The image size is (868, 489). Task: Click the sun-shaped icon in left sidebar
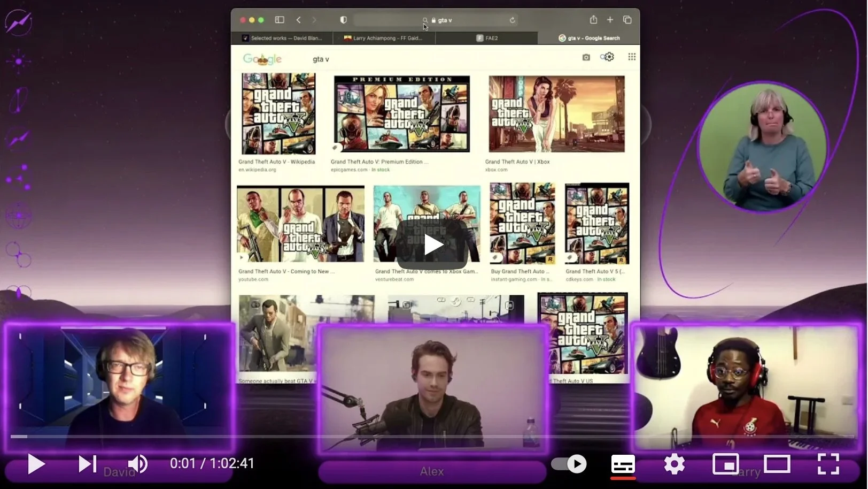pos(19,62)
